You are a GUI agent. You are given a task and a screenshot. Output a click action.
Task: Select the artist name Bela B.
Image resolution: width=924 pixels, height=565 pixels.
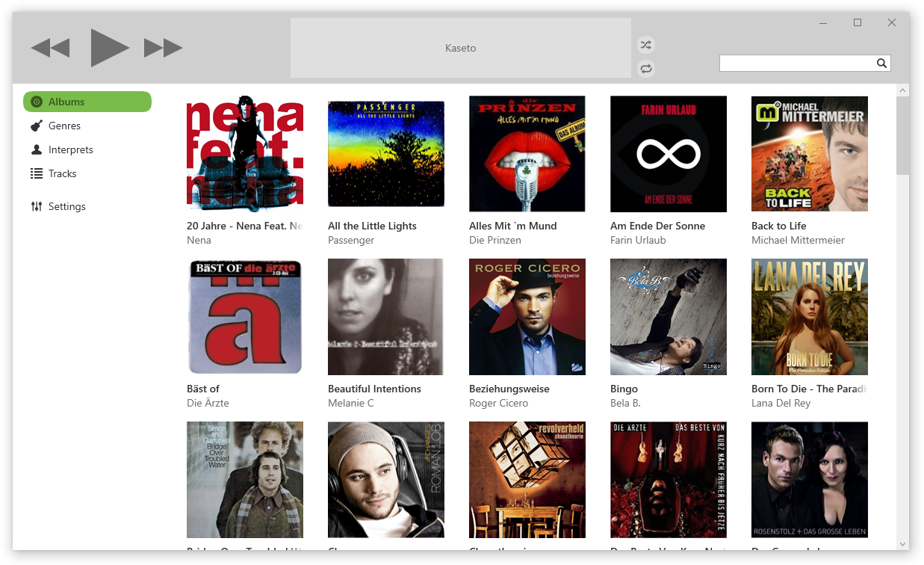[x=625, y=403]
